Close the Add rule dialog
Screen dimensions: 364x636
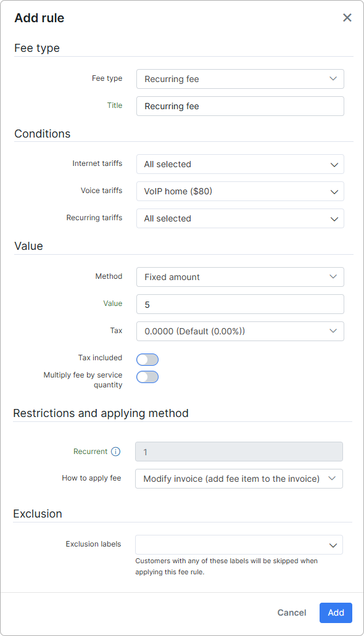(x=347, y=17)
